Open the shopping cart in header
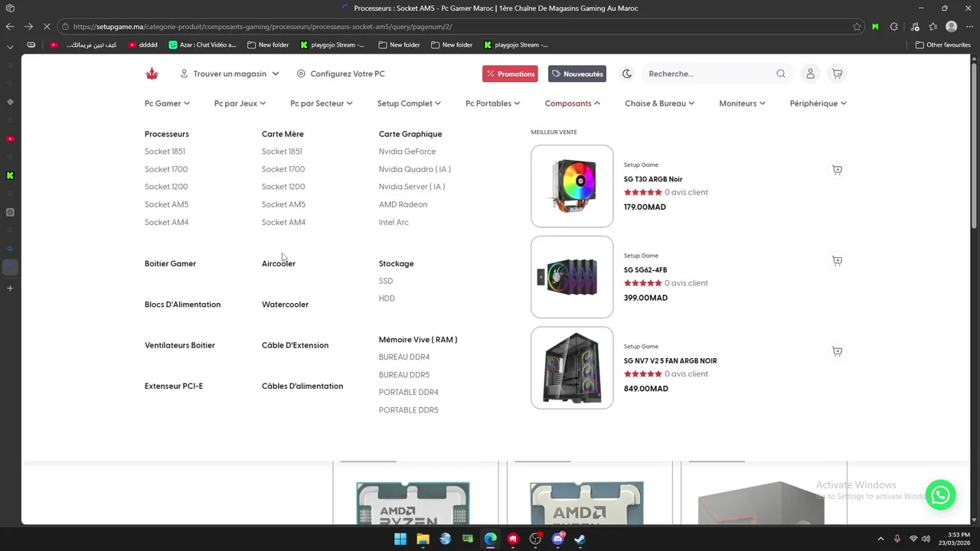 [x=837, y=73]
